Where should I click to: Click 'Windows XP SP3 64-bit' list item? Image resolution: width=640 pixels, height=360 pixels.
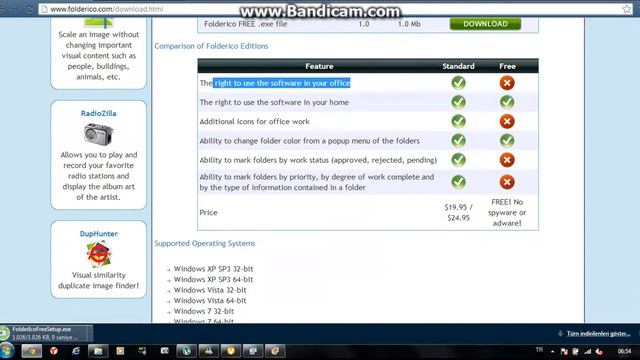213,279
